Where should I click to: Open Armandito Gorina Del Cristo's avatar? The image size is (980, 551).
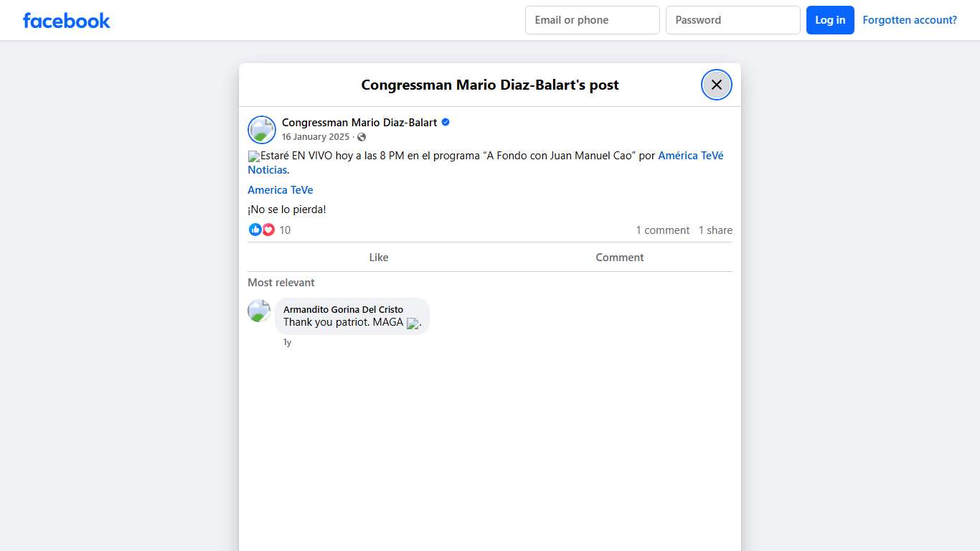click(x=259, y=311)
